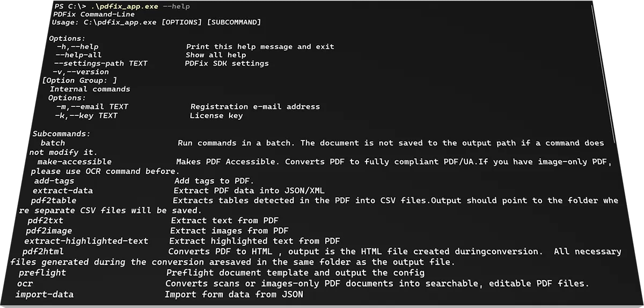Click the ocr subcommand
This screenshot has height=308, width=644.
click(x=25, y=283)
